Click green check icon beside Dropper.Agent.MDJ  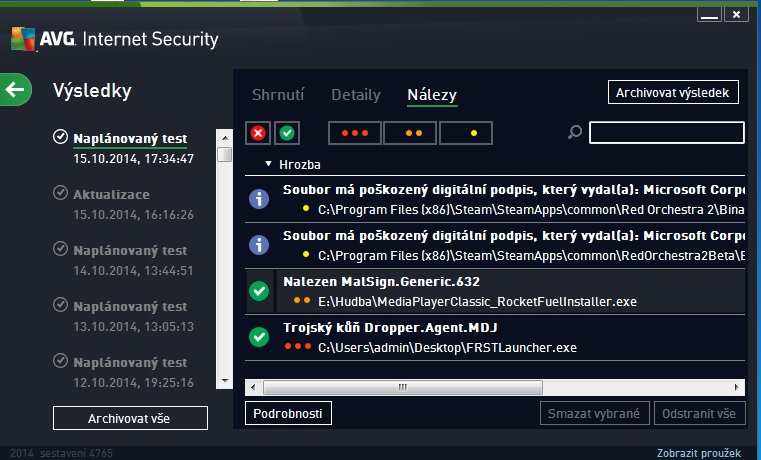coord(259,338)
